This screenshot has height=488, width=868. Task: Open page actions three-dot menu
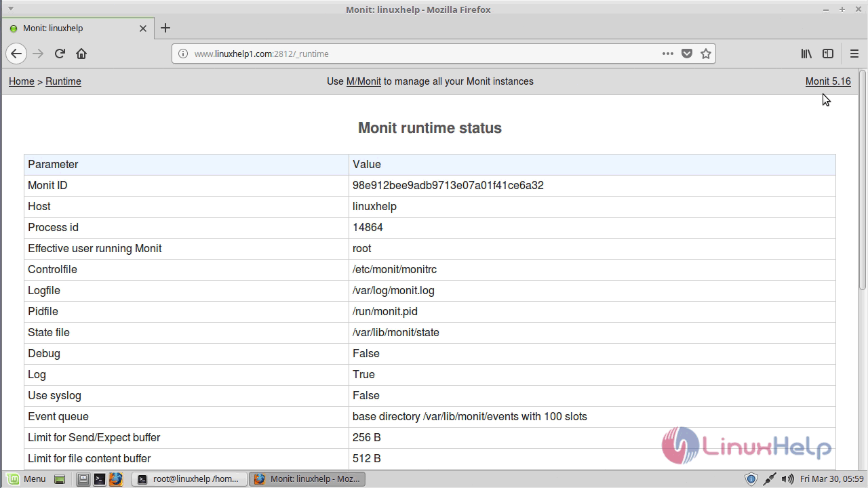tap(668, 54)
